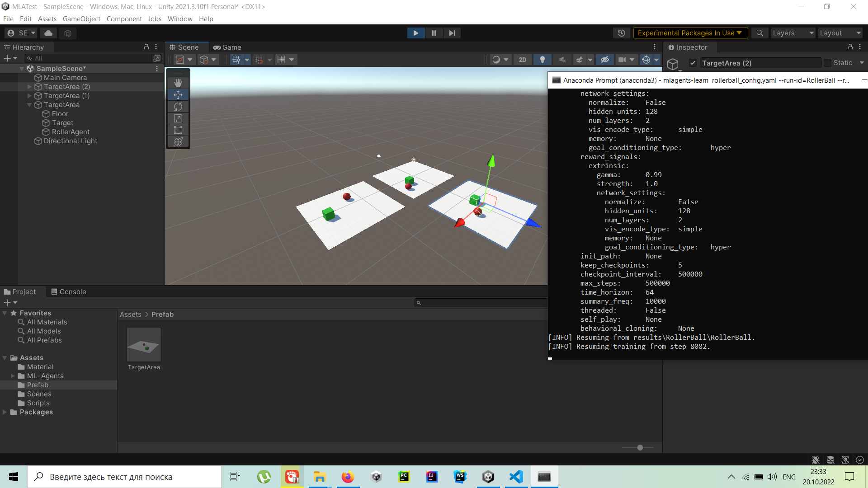Lock the Inspector panel
This screenshot has width=868, height=488.
point(850,47)
